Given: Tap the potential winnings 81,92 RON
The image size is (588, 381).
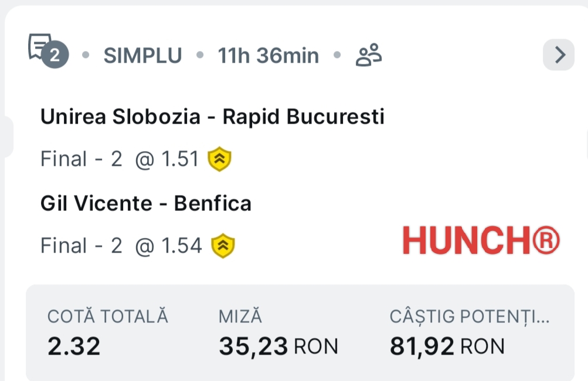Looking at the screenshot, I should pyautogui.click(x=447, y=346).
